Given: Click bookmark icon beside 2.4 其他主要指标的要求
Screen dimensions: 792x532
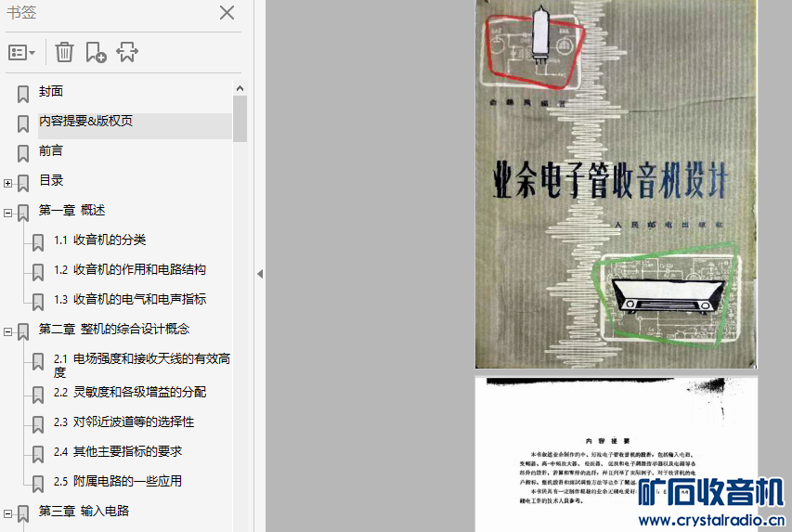Looking at the screenshot, I should (38, 455).
